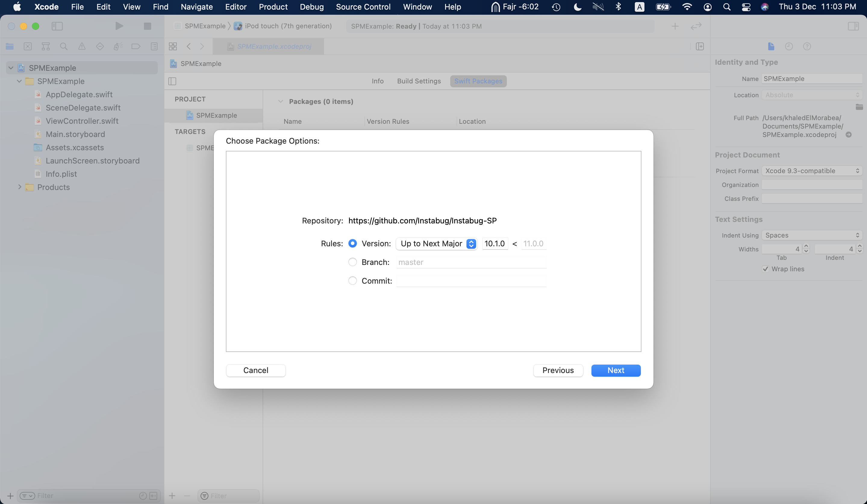867x504 pixels.
Task: Open the Report navigator icon
Action: pyautogui.click(x=154, y=46)
